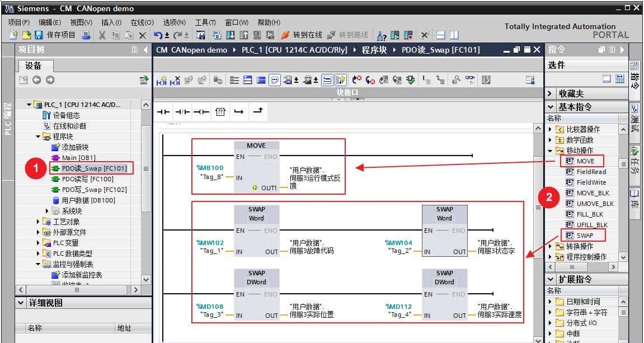Toggle the network comments display button
Screen dimensions: 644x343
pyautogui.click(x=275, y=80)
